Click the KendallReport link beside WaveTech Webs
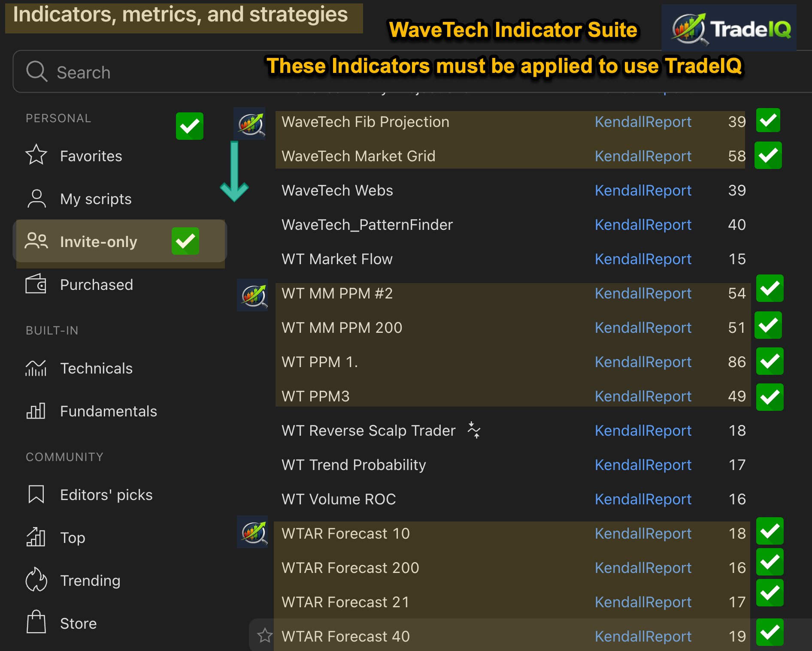Viewport: 812px width, 651px height. (x=643, y=190)
